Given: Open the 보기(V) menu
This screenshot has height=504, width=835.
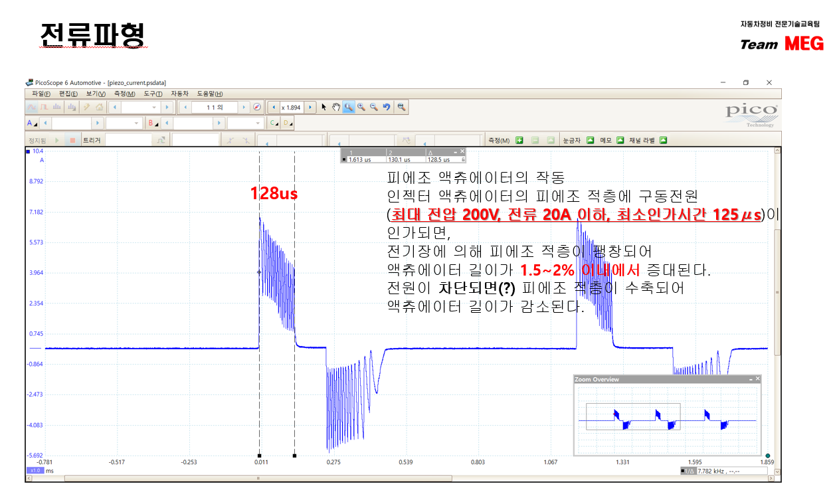Looking at the screenshot, I should pyautogui.click(x=96, y=94).
